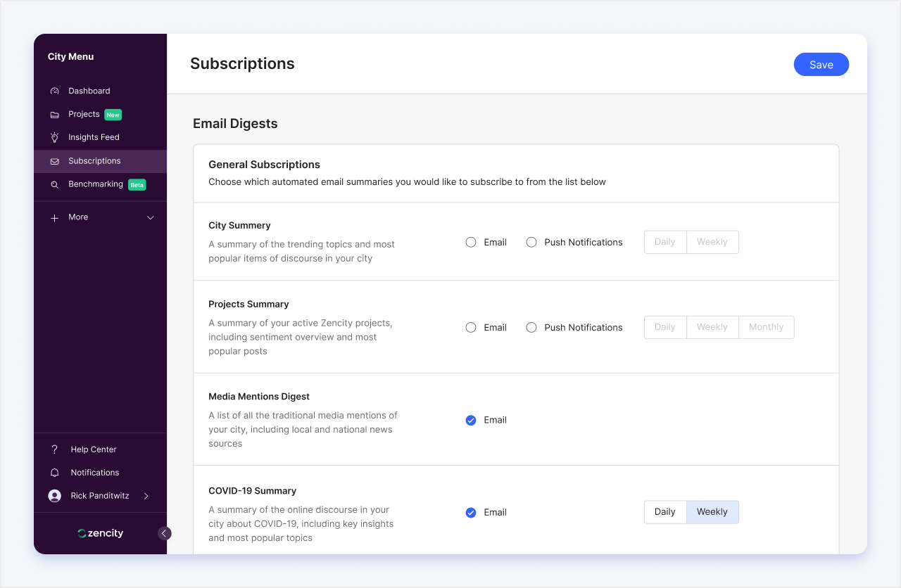
Task: Click the Subscriptions envelope icon
Action: pos(54,161)
